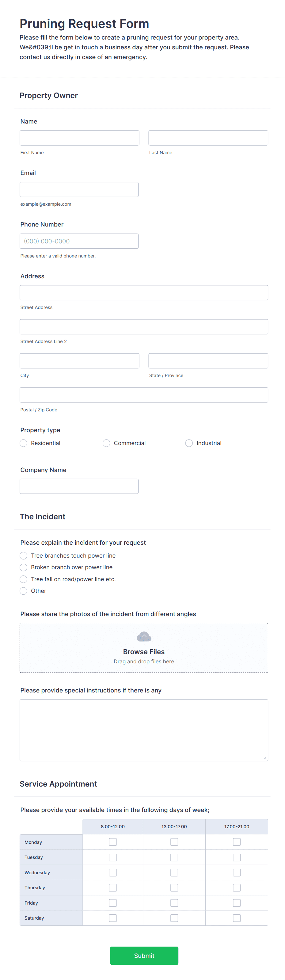Click the Email input field
The width and height of the screenshot is (285, 980).
[x=79, y=189]
